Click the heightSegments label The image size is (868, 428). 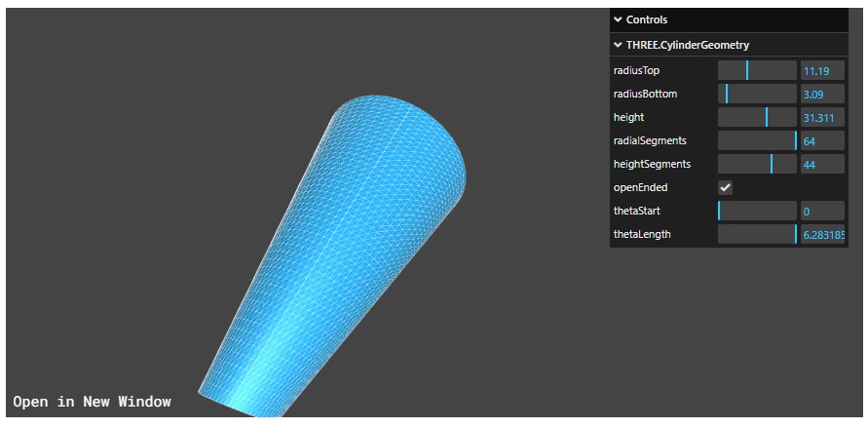(x=652, y=165)
